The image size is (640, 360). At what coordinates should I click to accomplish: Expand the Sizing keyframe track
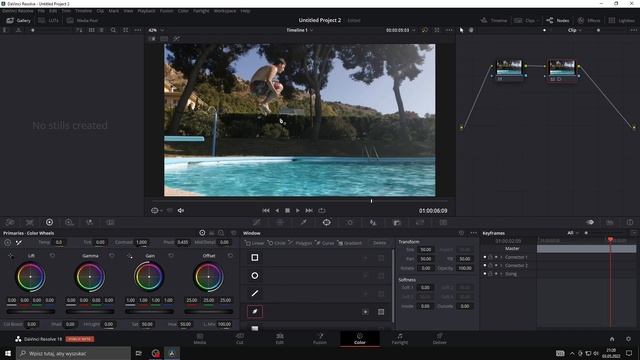(x=501, y=274)
